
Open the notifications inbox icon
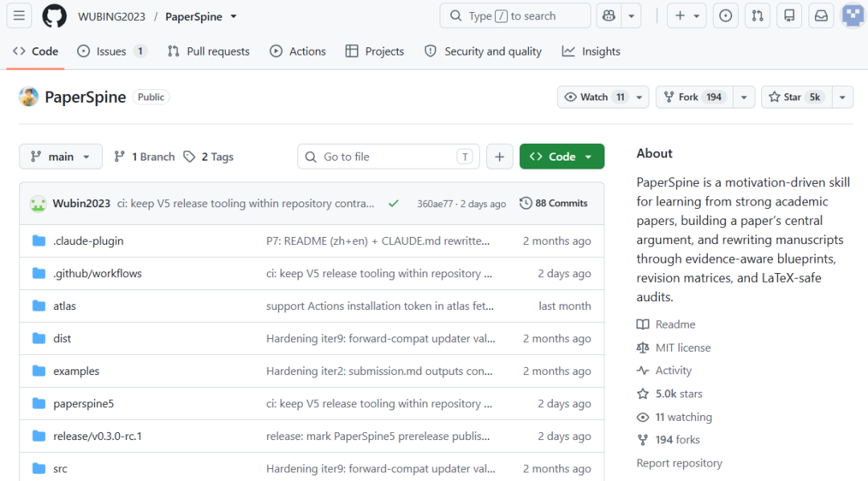(x=821, y=16)
